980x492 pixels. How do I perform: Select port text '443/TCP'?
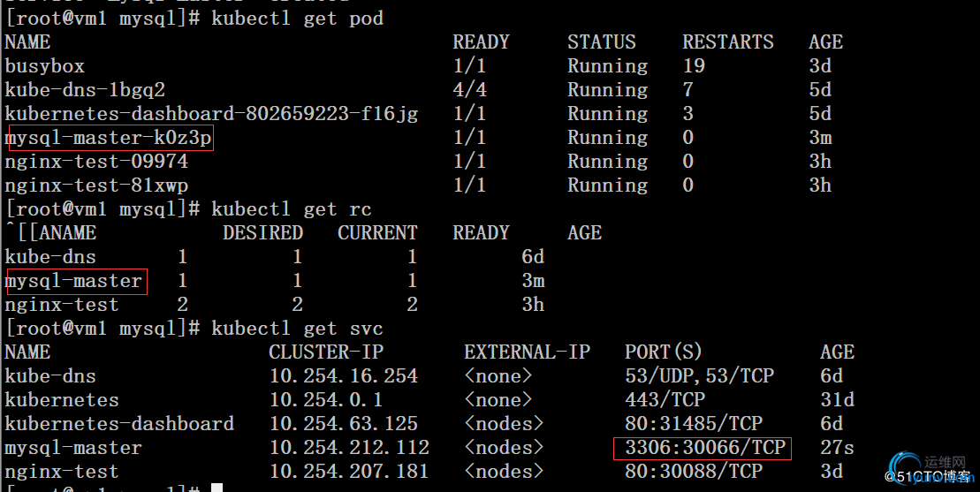(x=665, y=399)
